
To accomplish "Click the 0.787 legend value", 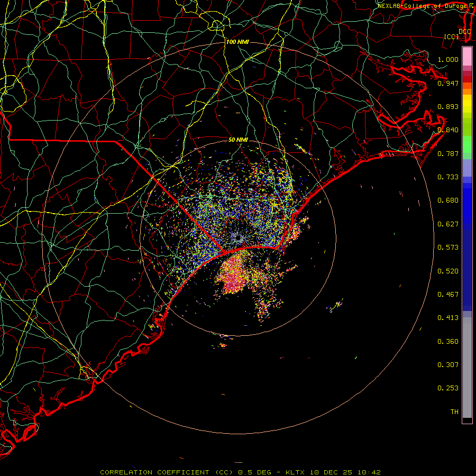I will point(448,153).
